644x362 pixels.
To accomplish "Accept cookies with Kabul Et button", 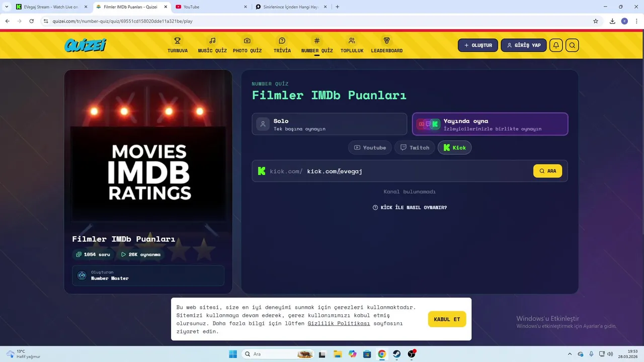I will tap(447, 319).
